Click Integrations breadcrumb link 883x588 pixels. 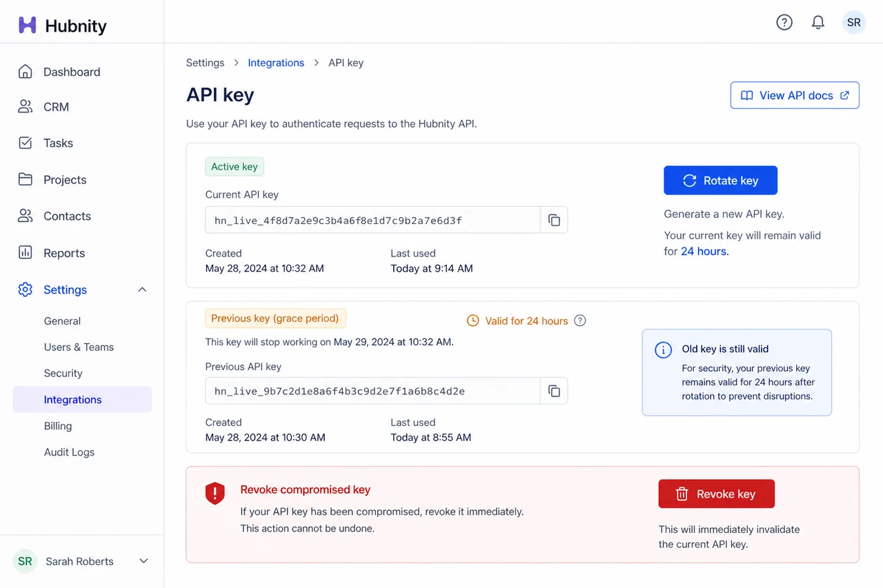pos(276,63)
